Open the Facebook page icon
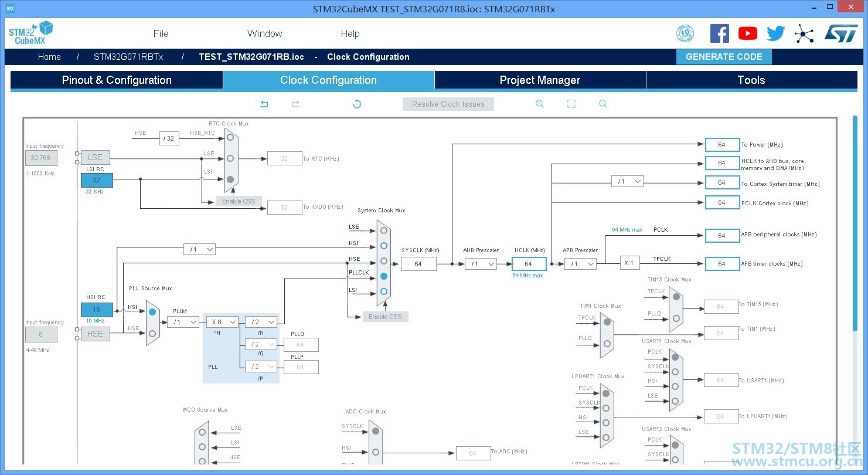 (719, 33)
